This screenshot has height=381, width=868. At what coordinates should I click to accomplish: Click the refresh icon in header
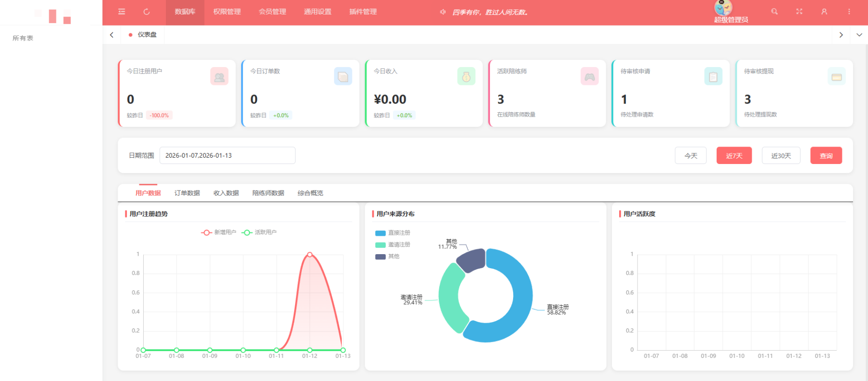147,12
